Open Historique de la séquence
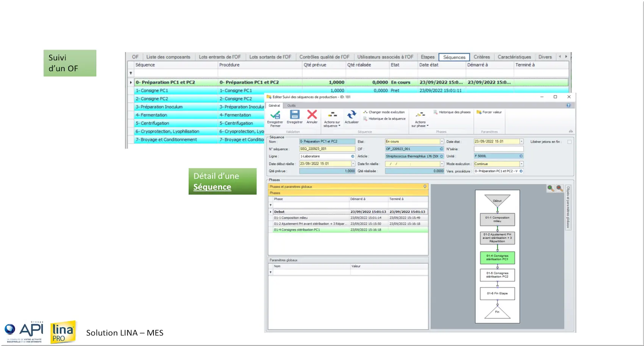 tap(384, 118)
